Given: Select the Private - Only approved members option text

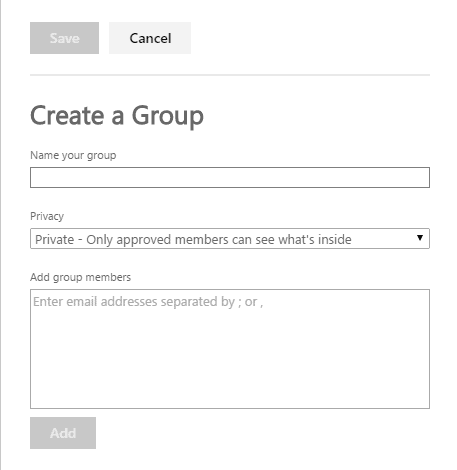Looking at the screenshot, I should point(193,239).
